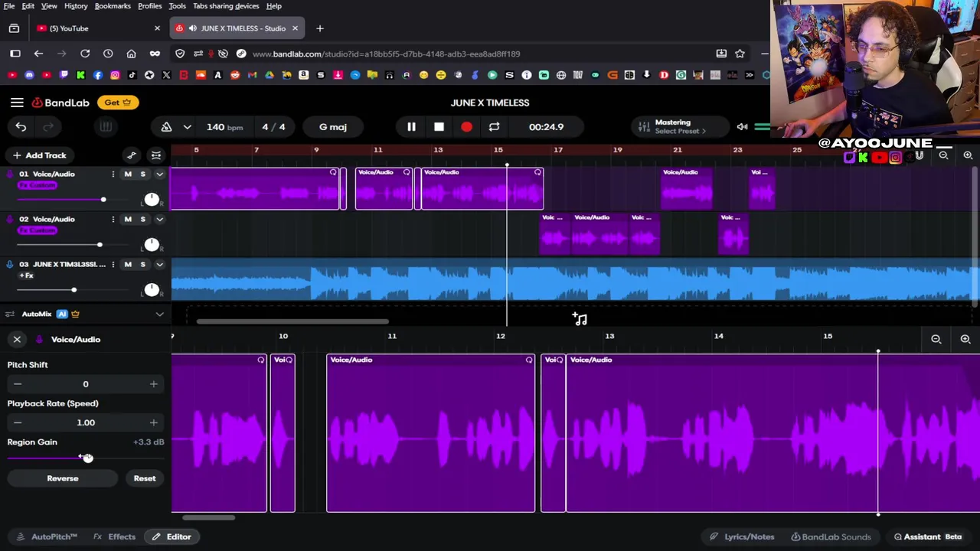Mute track 02 Voice/Audio
This screenshot has width=980, height=551.
(128, 220)
